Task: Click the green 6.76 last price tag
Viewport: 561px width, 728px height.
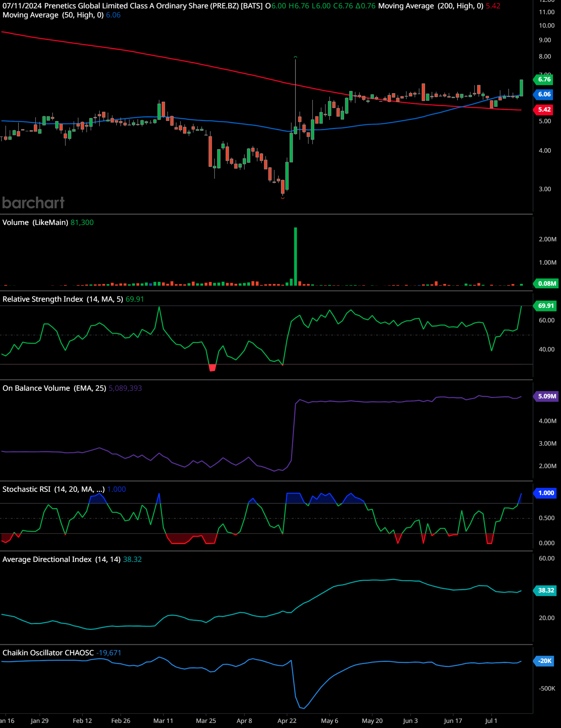Action: 544,79
